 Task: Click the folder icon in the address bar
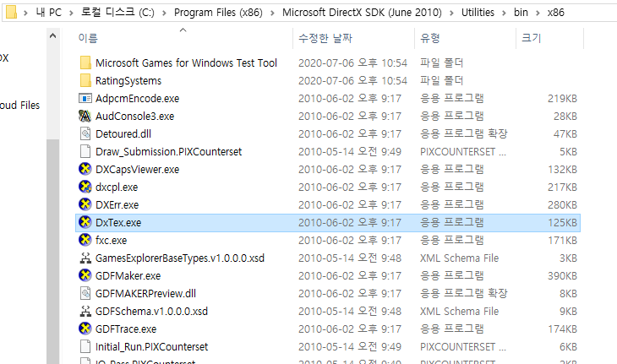tap(12, 12)
